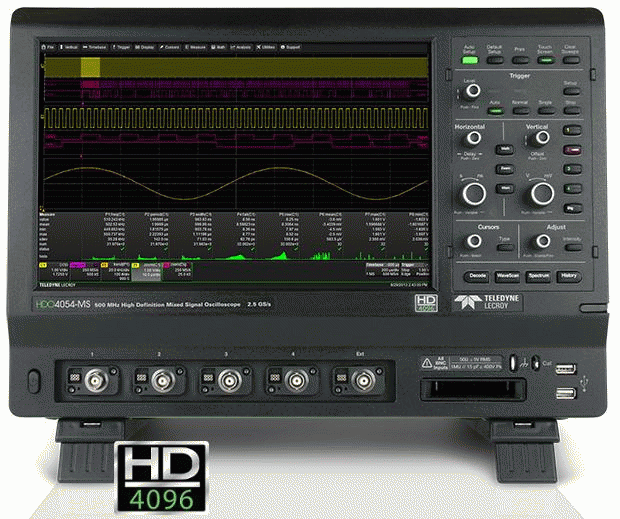Push the Math front-panel button
Viewport: 620px width, 519px height.
pyautogui.click(x=505, y=149)
